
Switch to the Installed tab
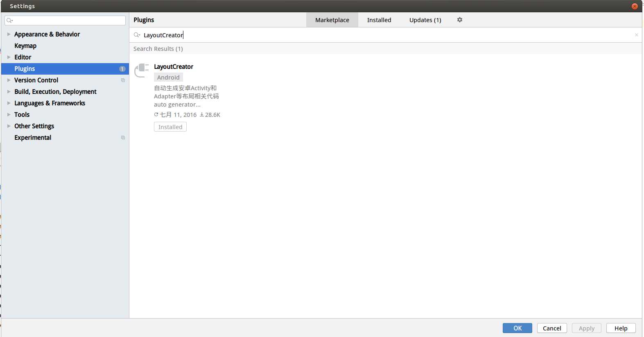pos(379,20)
